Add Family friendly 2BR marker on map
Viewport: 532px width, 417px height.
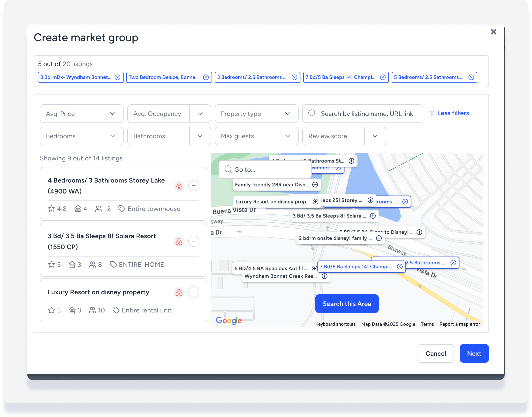coord(315,185)
